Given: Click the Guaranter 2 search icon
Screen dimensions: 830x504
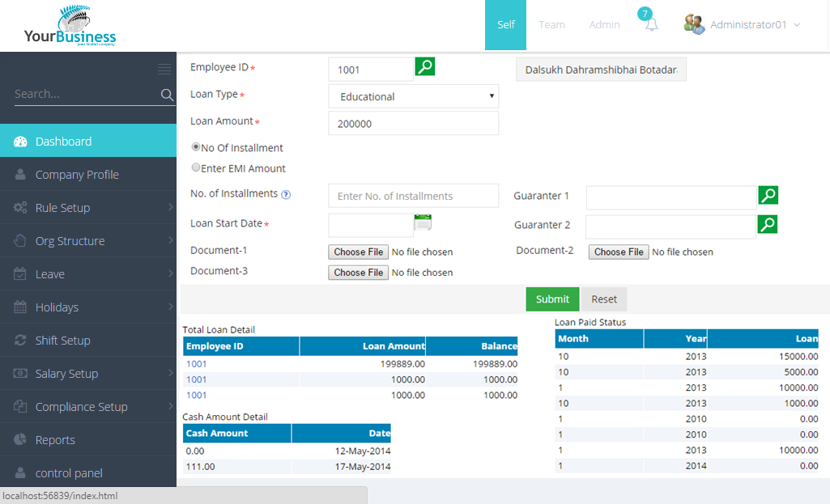Looking at the screenshot, I should pyautogui.click(x=768, y=224).
